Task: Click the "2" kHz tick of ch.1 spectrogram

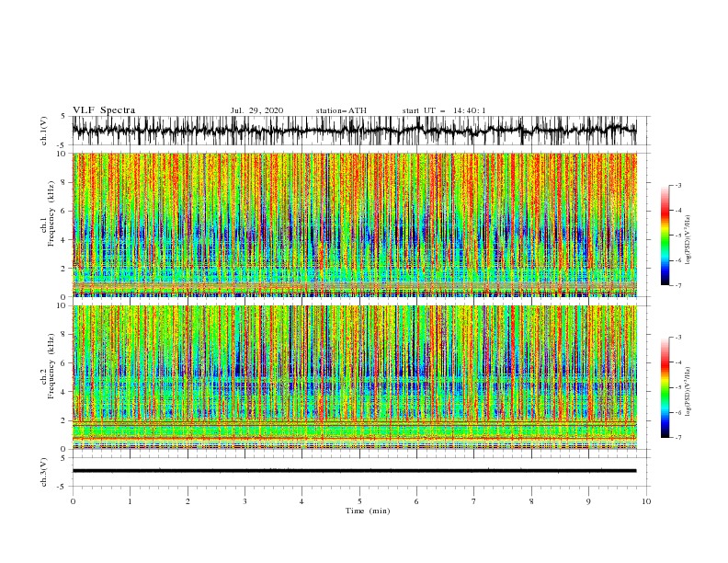Action: tap(64, 269)
